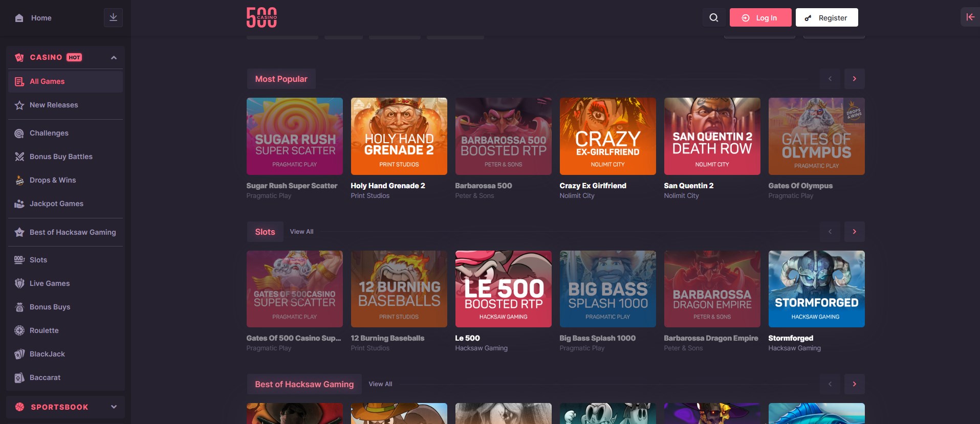Open Barbarossa Dragon Empire thumbnail
This screenshot has width=980, height=424.
click(x=712, y=289)
